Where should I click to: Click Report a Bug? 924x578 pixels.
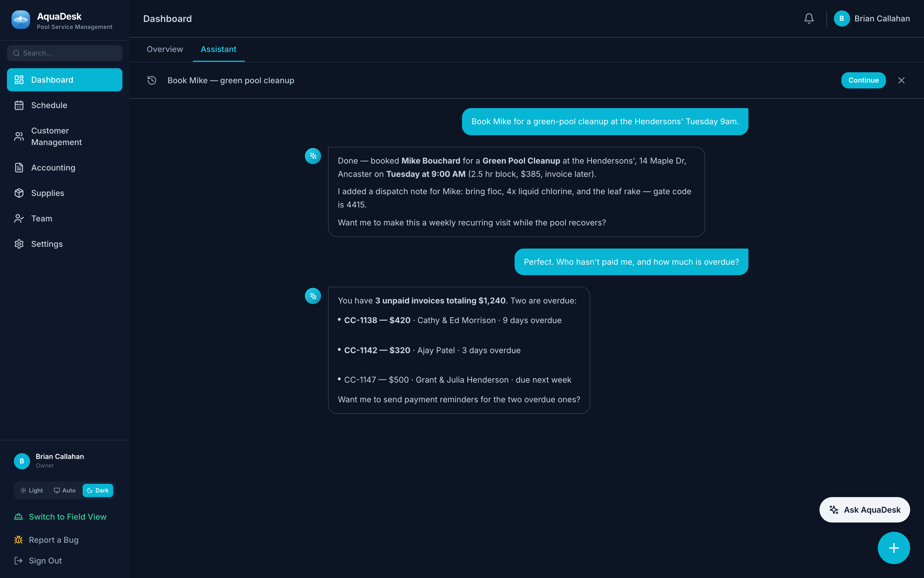(46, 539)
